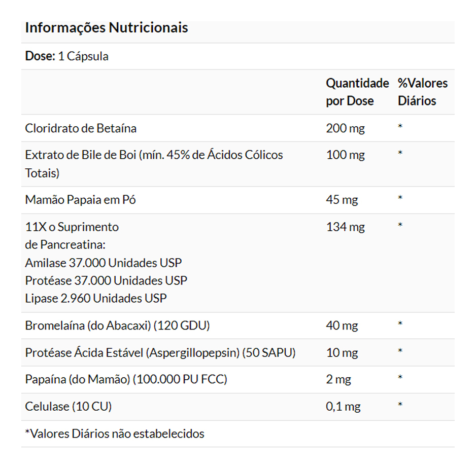Click the %Valores Diários column header
Image resolution: width=476 pixels, height=469 pixels.
tap(422, 92)
